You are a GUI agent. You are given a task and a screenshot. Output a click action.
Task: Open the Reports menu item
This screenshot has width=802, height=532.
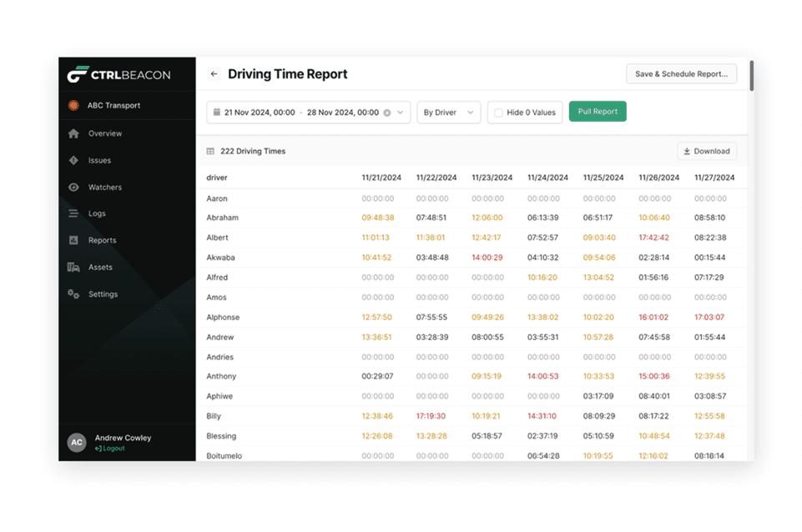(x=102, y=240)
